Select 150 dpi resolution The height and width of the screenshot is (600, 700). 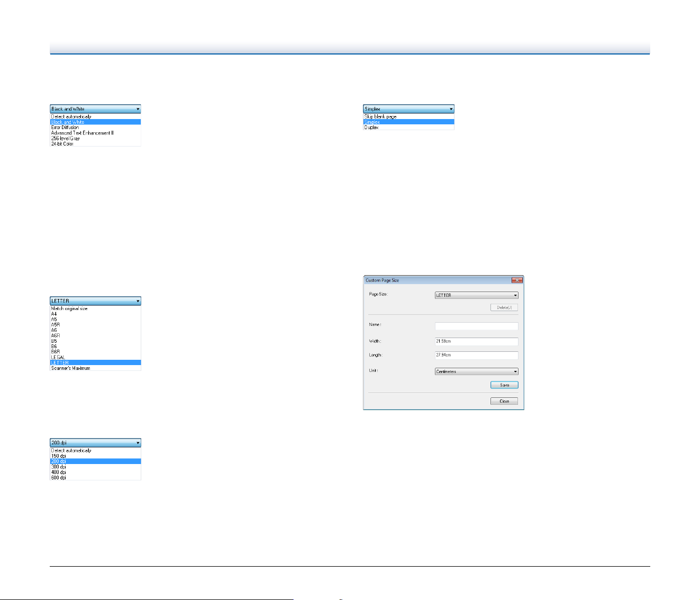coord(95,456)
